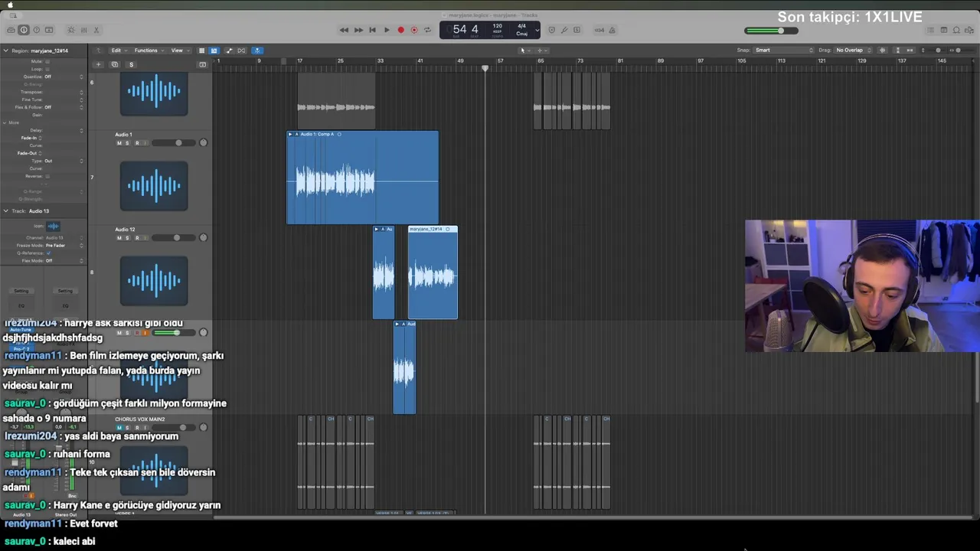Toggle the Automation button in tracks menu bar
This screenshot has height=551, width=980.
(229, 51)
